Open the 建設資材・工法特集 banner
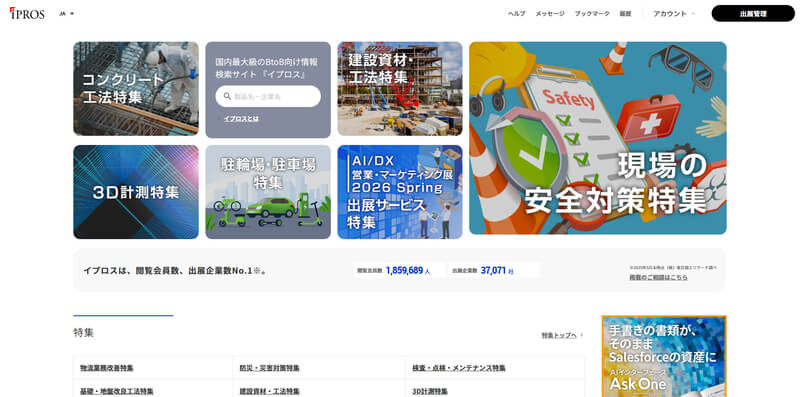This screenshot has width=800, height=397. tap(400, 89)
